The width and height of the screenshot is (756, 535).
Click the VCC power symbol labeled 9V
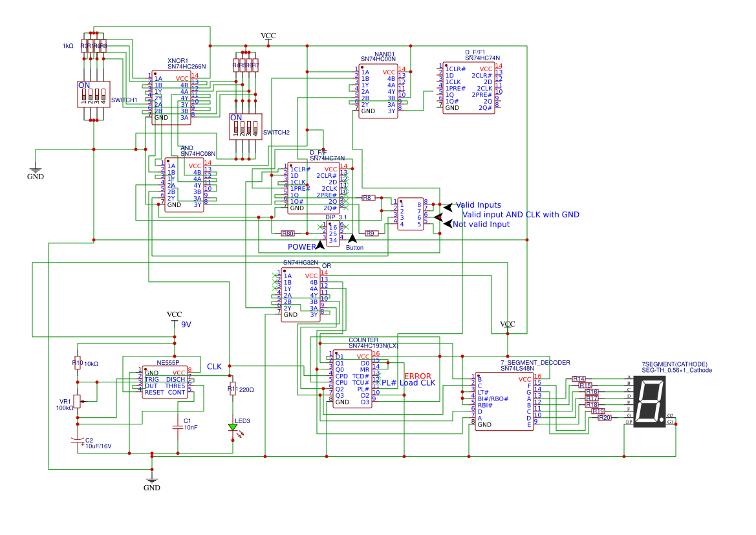coord(175,318)
